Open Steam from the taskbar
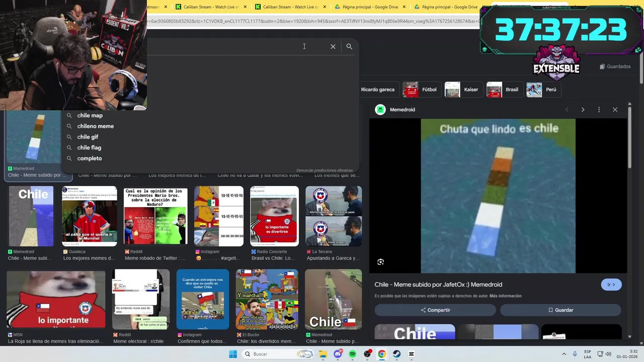This screenshot has height=362, width=644. (396, 354)
